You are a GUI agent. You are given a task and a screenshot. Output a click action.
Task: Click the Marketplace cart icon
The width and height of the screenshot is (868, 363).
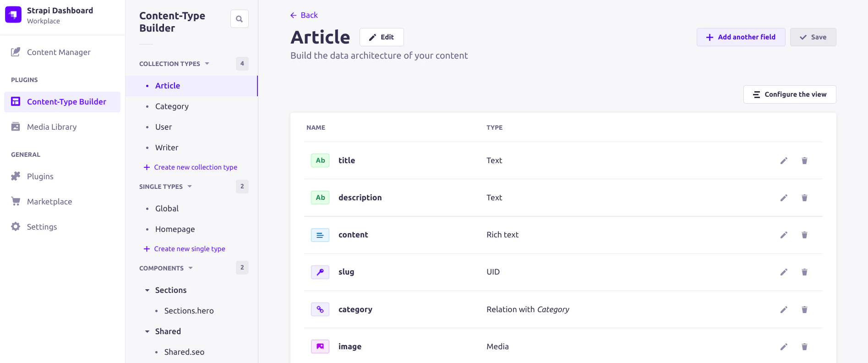pos(16,201)
